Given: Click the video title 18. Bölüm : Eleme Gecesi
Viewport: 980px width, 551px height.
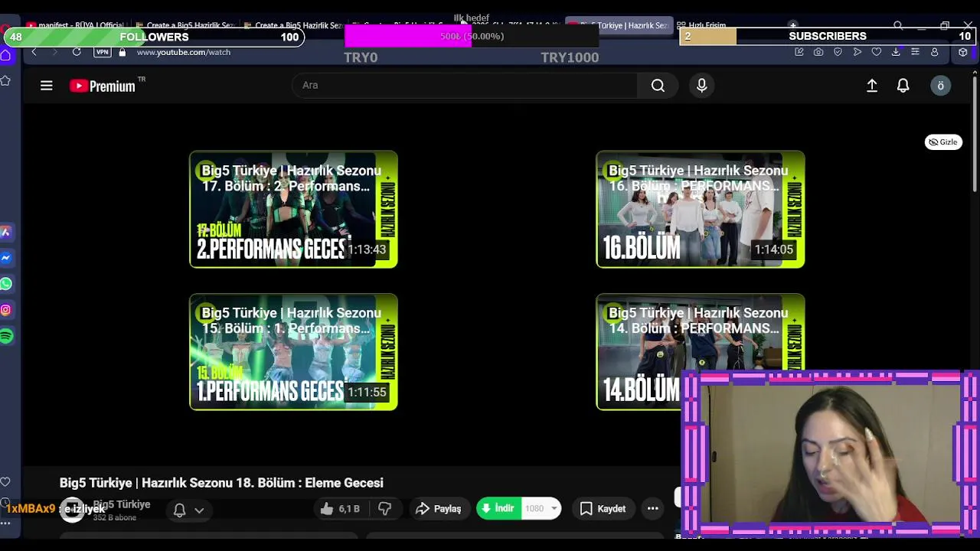Looking at the screenshot, I should (x=221, y=483).
